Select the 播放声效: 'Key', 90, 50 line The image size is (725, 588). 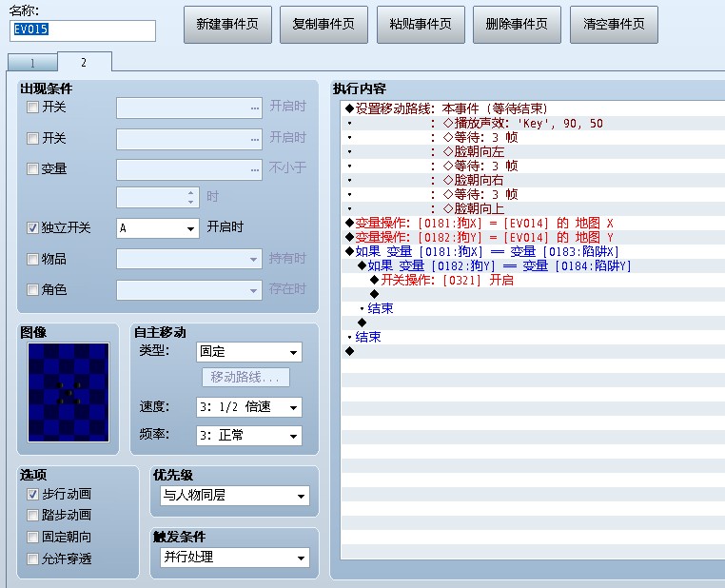[533, 123]
